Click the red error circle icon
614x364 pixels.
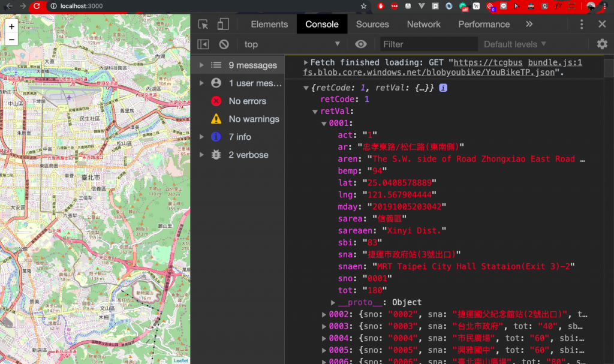[216, 101]
